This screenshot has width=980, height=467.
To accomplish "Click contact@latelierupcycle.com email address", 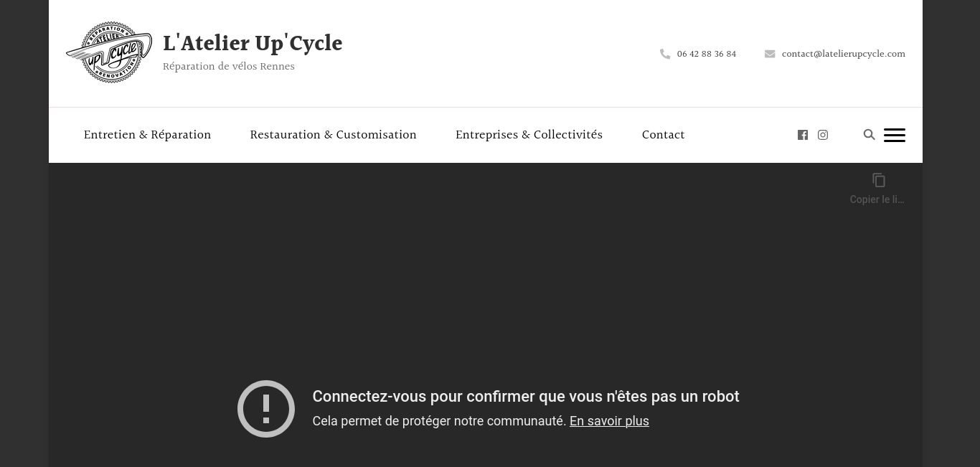I will (x=844, y=54).
